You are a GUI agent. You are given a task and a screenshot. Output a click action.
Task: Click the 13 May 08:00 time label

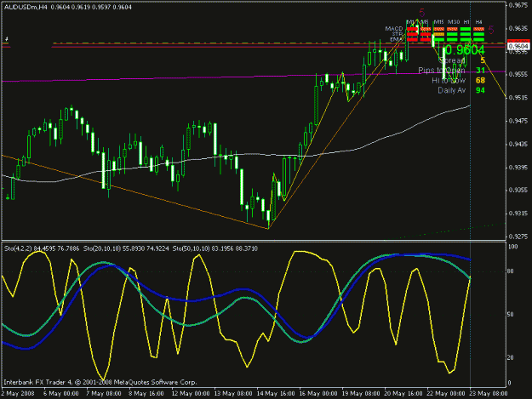point(233,393)
